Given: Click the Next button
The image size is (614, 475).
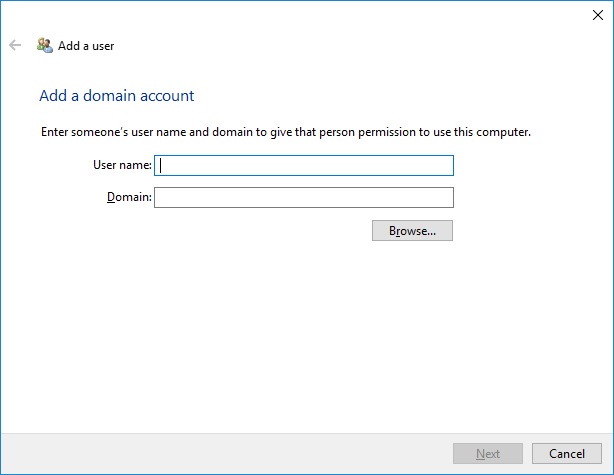Looking at the screenshot, I should point(488,453).
